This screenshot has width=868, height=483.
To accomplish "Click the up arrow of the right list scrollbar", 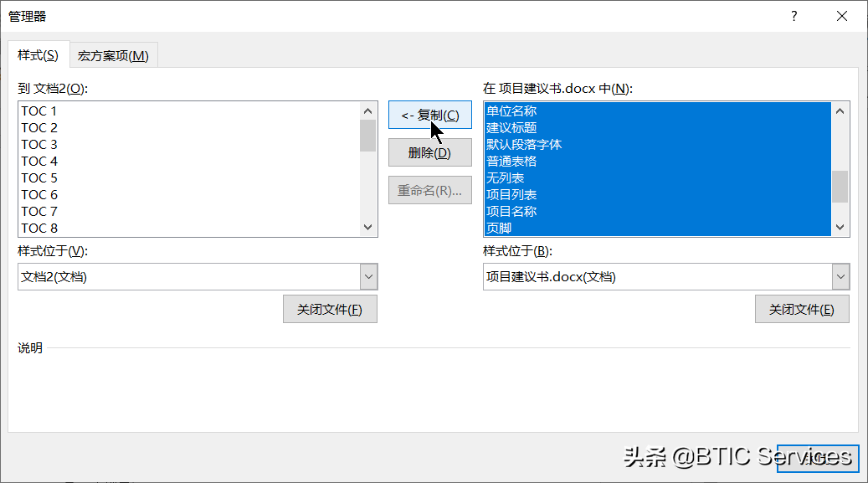I will (840, 110).
